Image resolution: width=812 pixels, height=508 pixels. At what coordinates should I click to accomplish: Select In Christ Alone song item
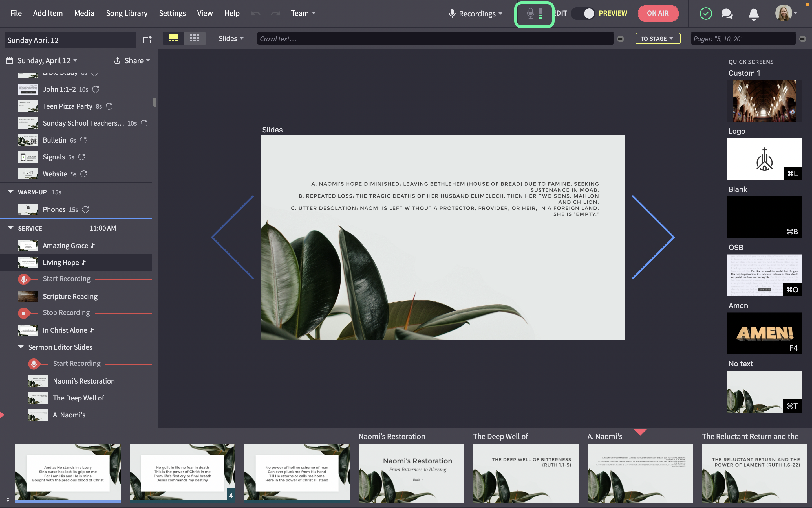pos(76,330)
